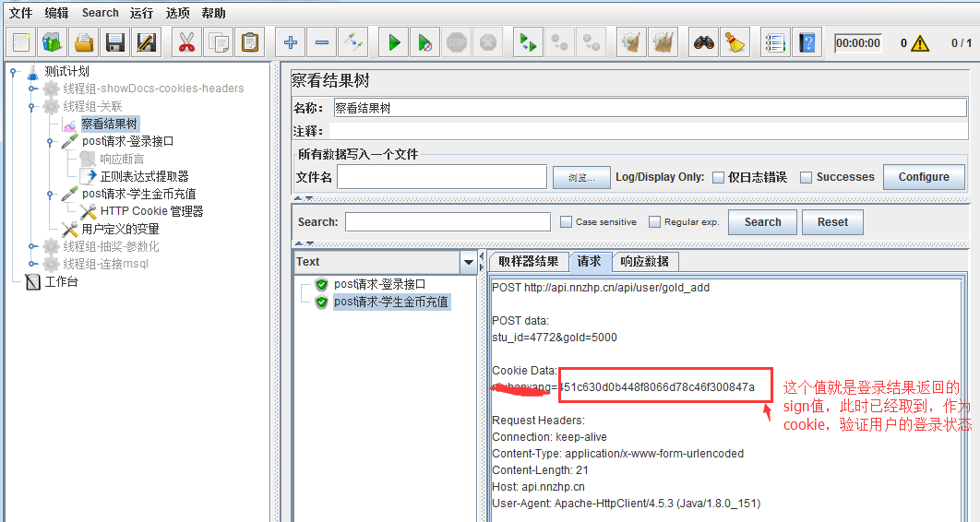
Task: Start the test with green play icon
Action: pos(394,42)
